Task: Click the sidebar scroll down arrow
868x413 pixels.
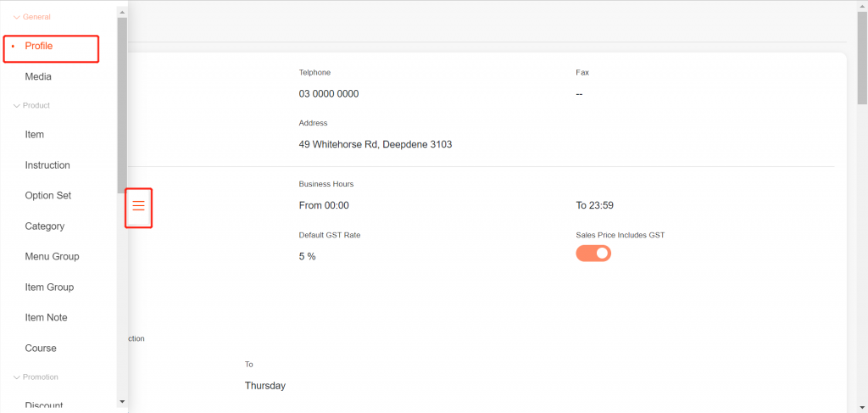Action: coord(122,401)
